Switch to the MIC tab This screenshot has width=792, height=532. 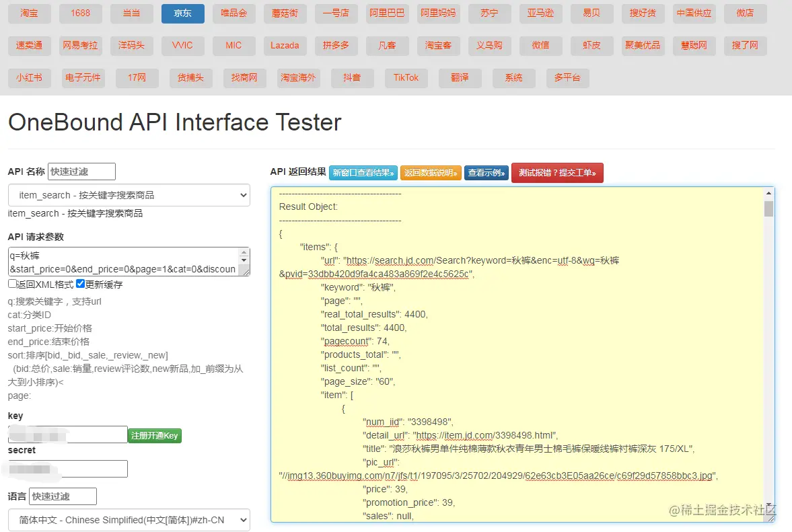pos(234,46)
